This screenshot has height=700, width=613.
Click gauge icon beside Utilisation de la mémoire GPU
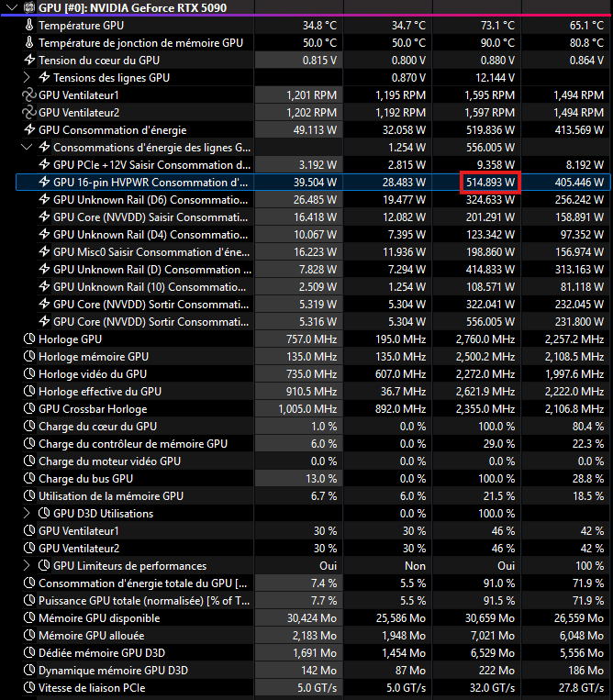(x=29, y=496)
